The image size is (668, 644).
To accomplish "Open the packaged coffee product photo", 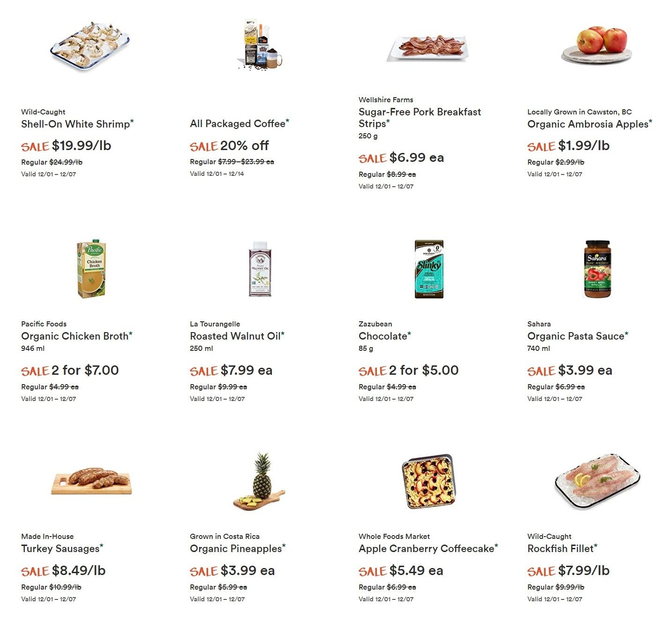I will [260, 45].
